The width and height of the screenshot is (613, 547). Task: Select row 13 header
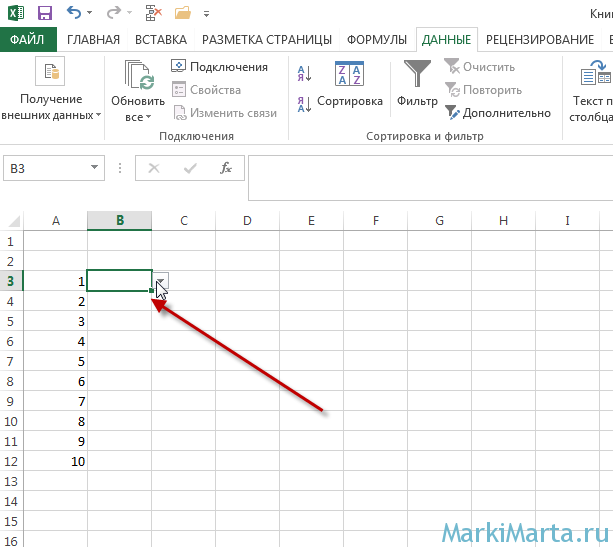[11, 481]
